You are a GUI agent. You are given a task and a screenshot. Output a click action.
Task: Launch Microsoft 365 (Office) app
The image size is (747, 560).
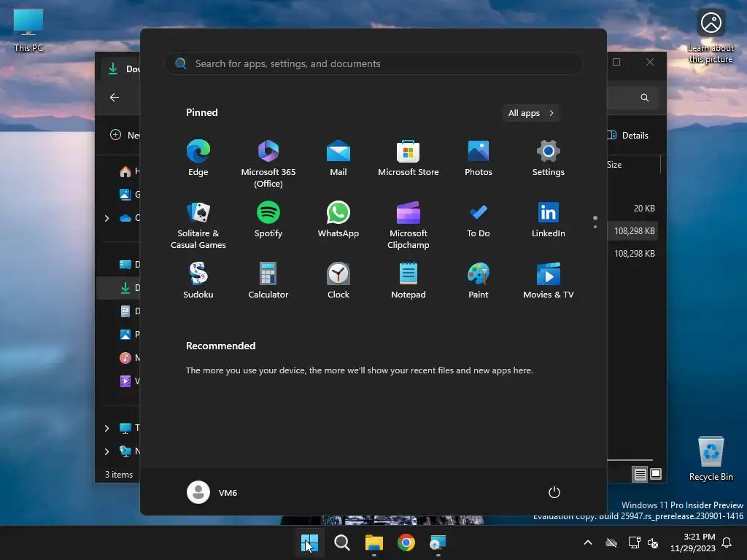click(268, 164)
